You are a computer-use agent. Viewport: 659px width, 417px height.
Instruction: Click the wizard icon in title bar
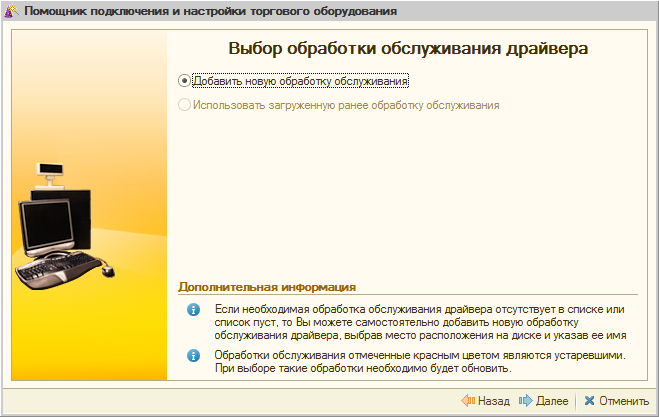(11, 11)
